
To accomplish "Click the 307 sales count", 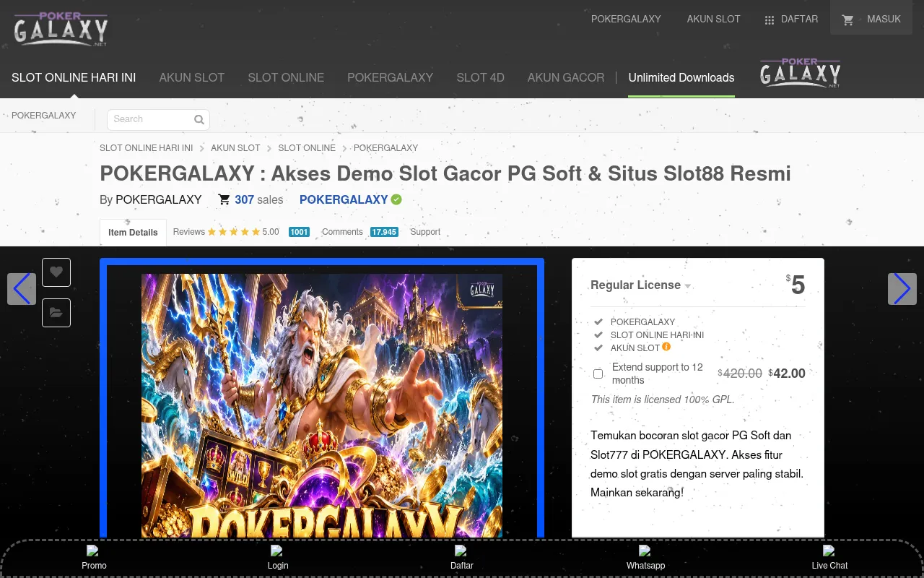I will pos(250,199).
